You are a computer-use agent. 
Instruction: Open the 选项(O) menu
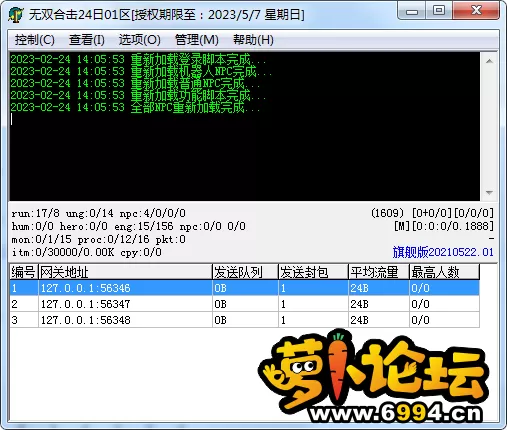pyautogui.click(x=140, y=40)
